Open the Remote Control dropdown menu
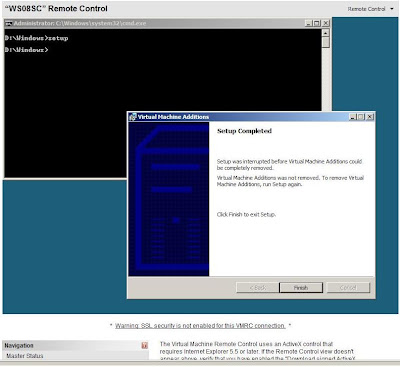 coord(370,9)
